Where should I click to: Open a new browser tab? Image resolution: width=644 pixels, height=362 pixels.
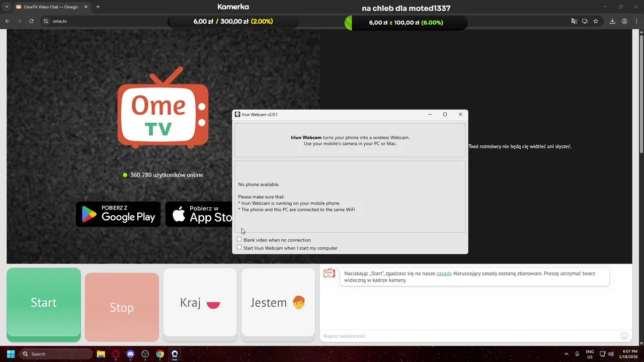pyautogui.click(x=98, y=7)
